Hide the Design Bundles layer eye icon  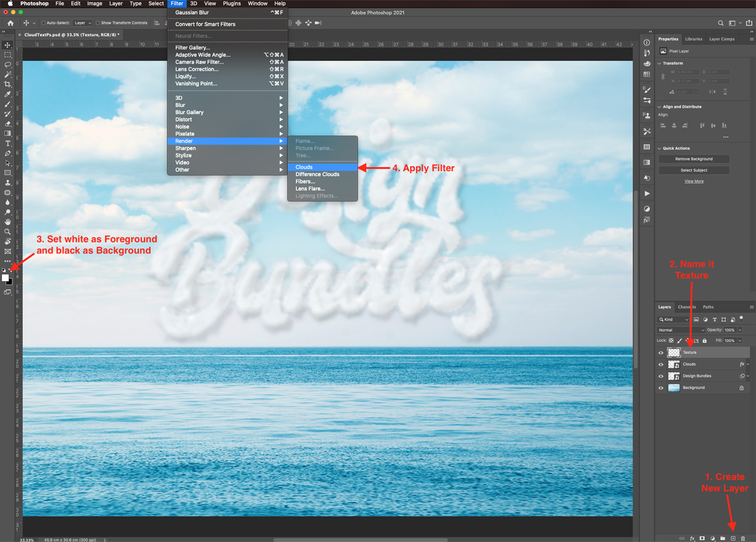coord(661,376)
